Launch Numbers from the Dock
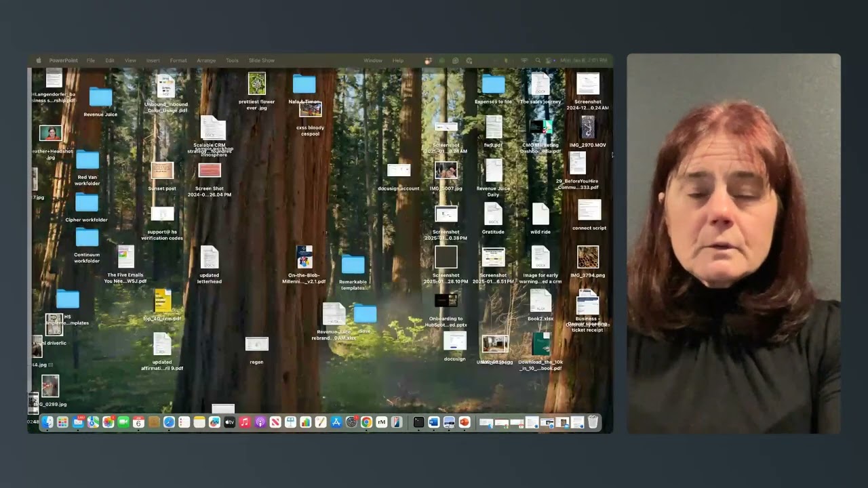The height and width of the screenshot is (488, 868). click(306, 422)
